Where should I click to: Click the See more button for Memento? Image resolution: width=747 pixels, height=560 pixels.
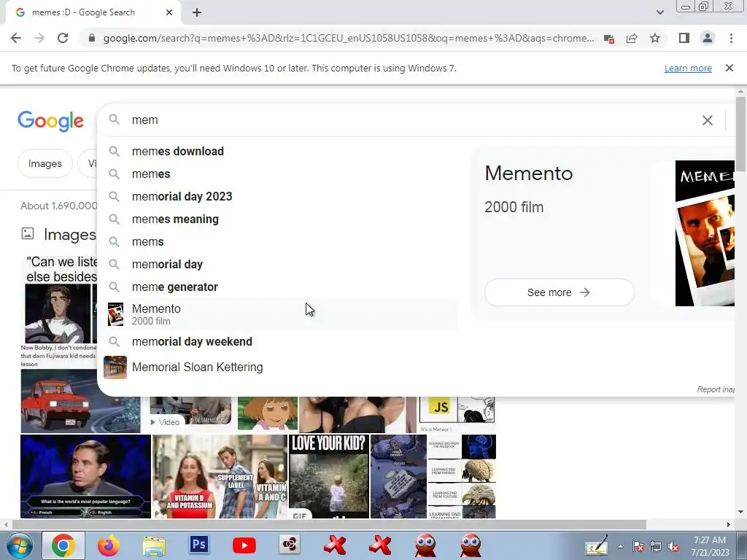click(559, 292)
